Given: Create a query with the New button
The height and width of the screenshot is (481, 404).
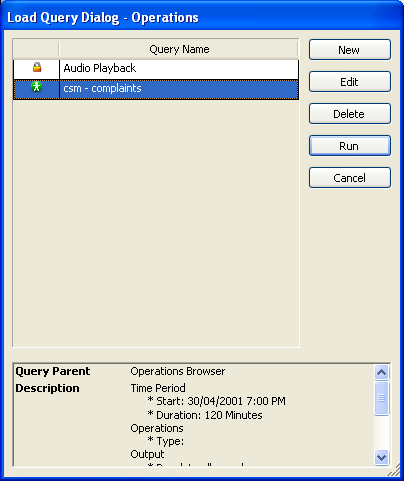Looking at the screenshot, I should coord(350,50).
